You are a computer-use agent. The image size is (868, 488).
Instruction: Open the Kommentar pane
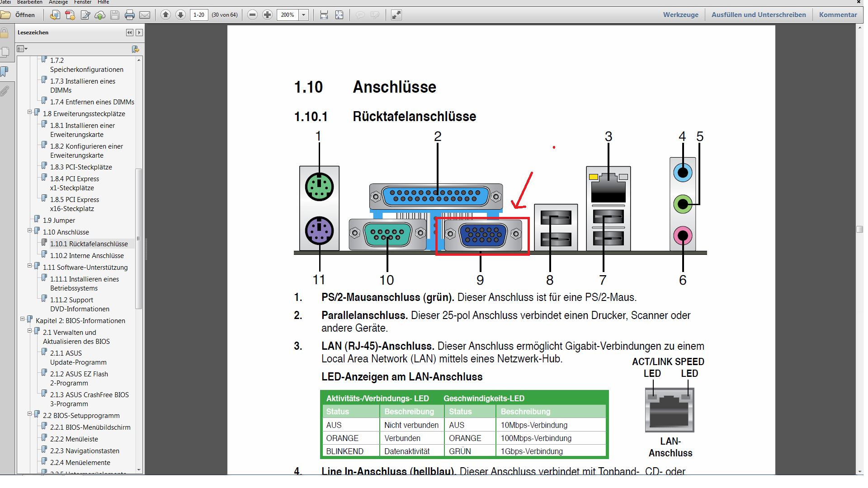(838, 14)
